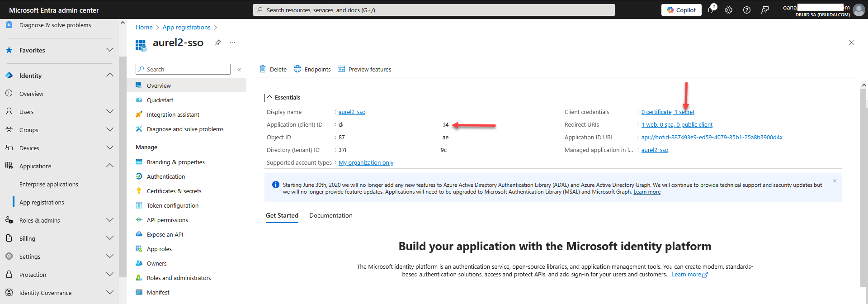Screen dimensions: 868x304
Task: Open the user account avatar
Action: point(859,10)
